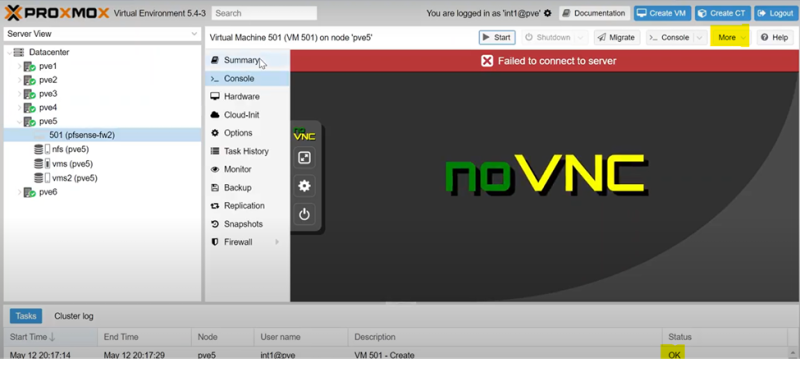Click the noVNC logo on control bar
Viewport: 800px width, 368px height.
click(x=304, y=134)
